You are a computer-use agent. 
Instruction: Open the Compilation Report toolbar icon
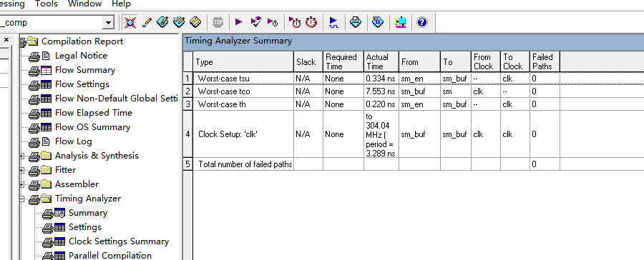(x=356, y=21)
